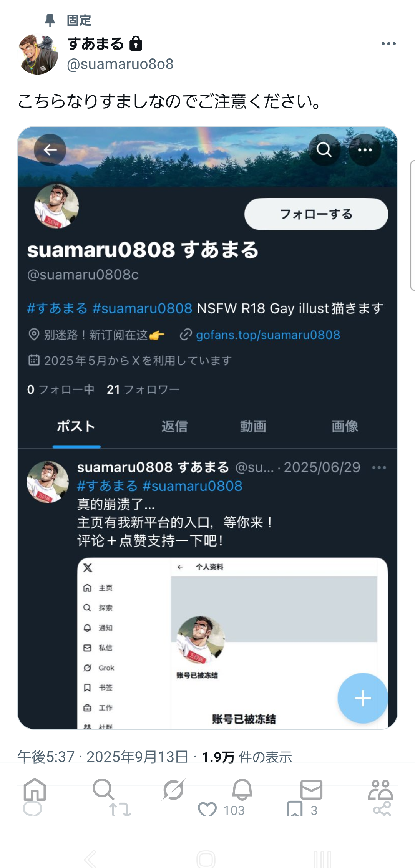Open the Communities icon in the bottom bar
The image size is (415, 868).
click(380, 790)
